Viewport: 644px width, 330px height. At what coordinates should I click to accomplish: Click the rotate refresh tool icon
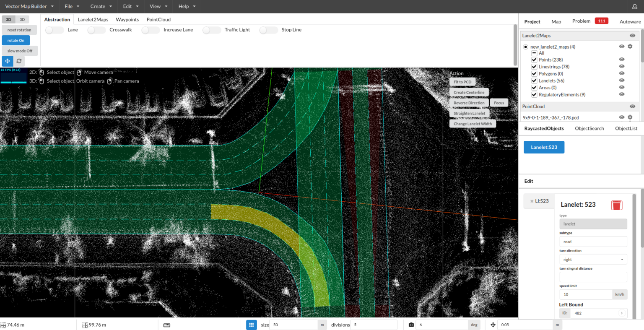(x=19, y=61)
